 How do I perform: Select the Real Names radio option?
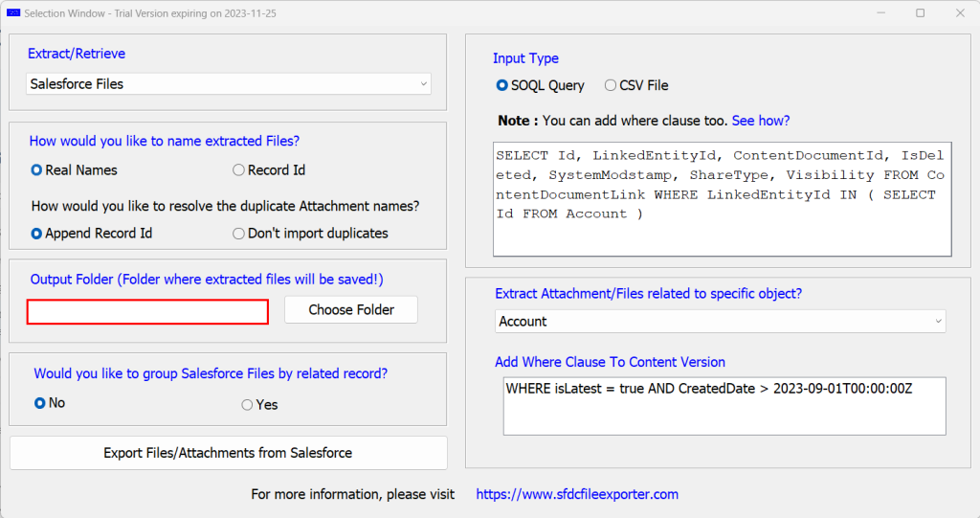[37, 170]
